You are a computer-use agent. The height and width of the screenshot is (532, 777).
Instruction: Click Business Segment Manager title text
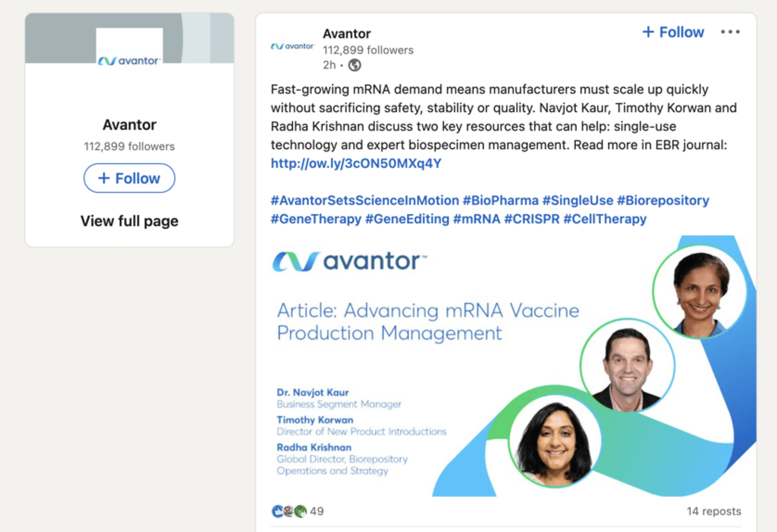tap(339, 404)
